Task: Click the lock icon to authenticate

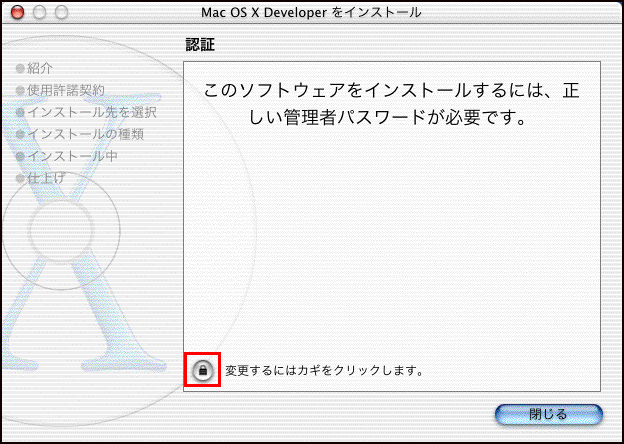Action: 203,370
